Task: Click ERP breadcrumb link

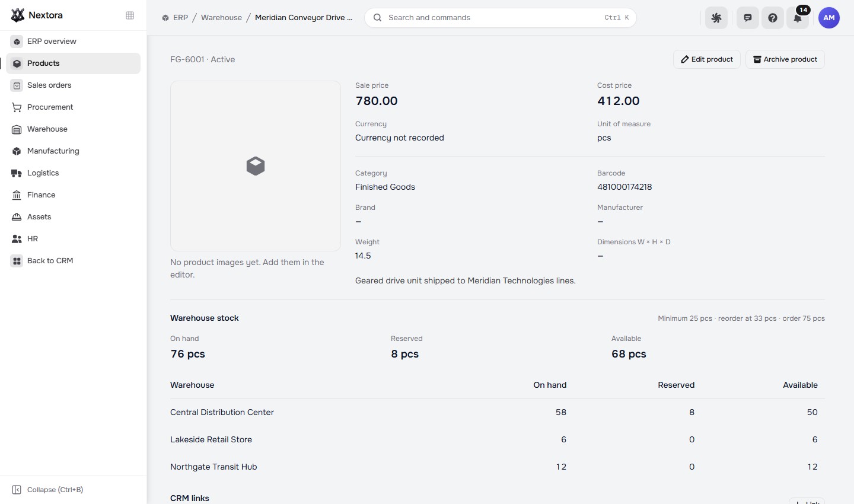Action: (x=180, y=18)
